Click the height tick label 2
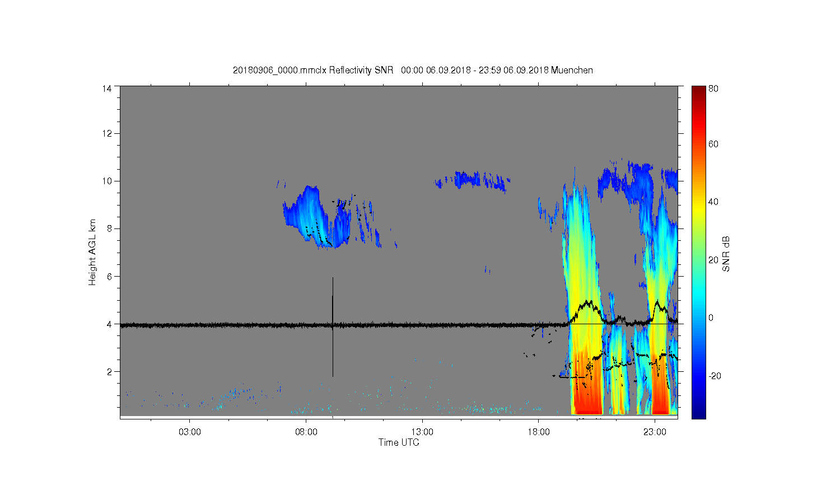840x504 pixels. click(x=109, y=371)
